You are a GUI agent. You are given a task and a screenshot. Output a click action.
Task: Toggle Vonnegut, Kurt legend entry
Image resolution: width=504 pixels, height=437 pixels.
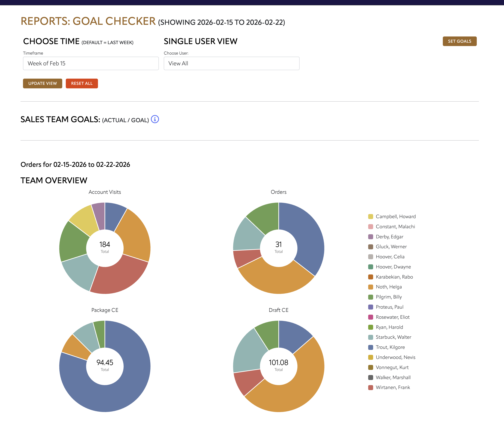coord(392,367)
